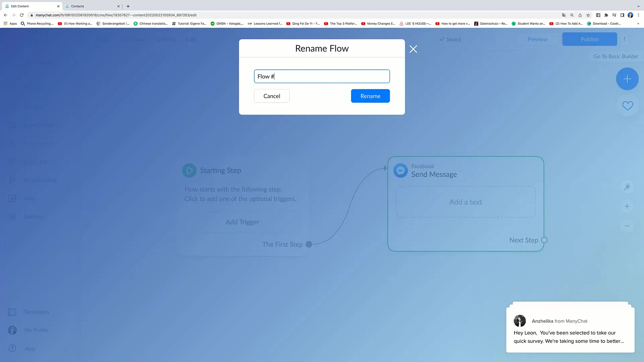Select the Live Chat sidebar icon
This screenshot has height=362, width=644.
[12, 161]
